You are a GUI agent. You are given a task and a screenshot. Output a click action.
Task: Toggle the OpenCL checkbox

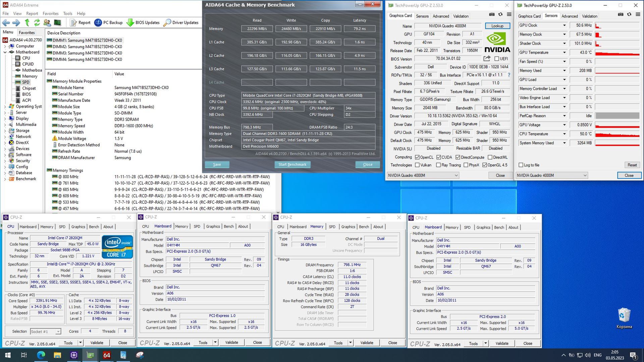[x=417, y=157]
